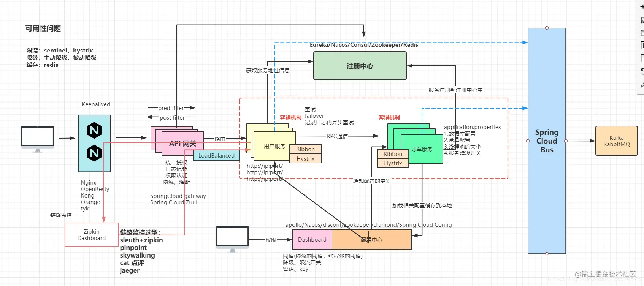Image resolution: width=644 pixels, height=286 pixels.
Task: Select the 注册中心 green box
Action: 360,66
